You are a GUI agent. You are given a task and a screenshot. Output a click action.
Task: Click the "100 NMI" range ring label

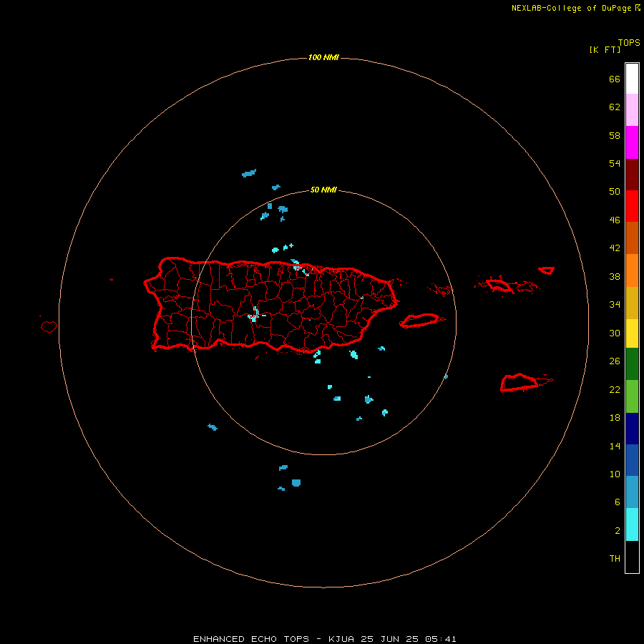323,57
